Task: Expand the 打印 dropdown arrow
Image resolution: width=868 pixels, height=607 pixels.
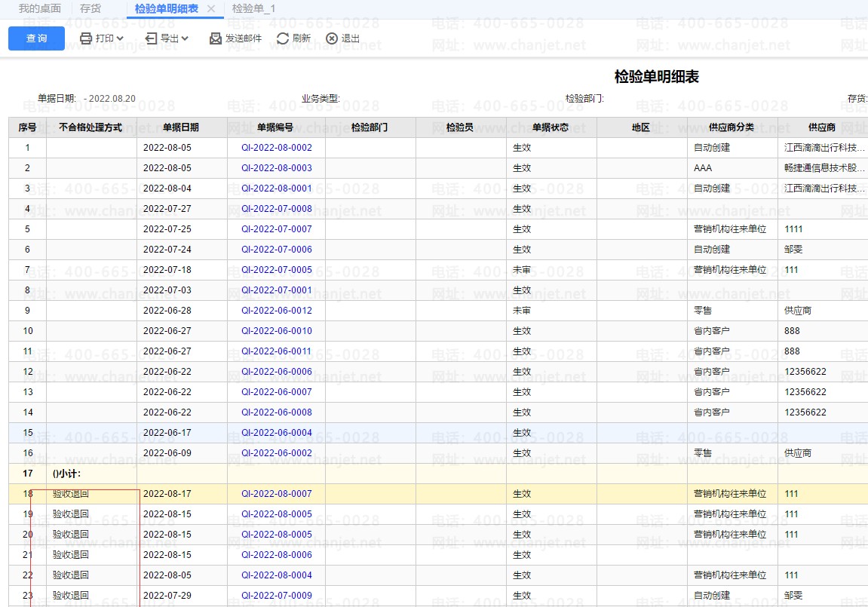Action: [120, 38]
